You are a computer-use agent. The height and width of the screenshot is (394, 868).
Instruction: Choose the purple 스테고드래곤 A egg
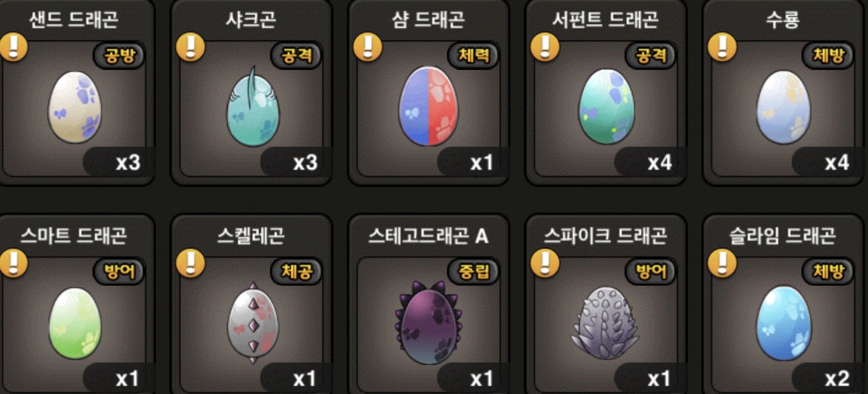[428, 323]
